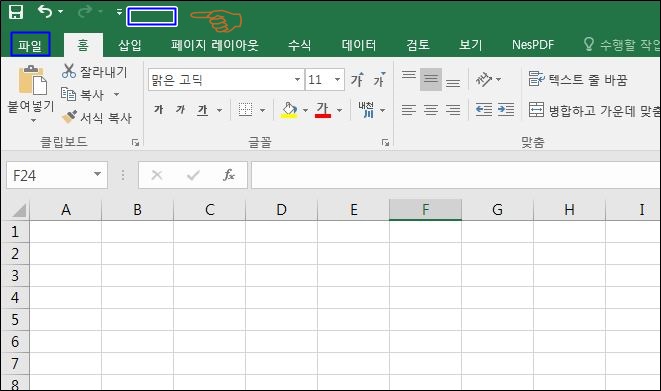Select row 5 header

(x=15, y=319)
